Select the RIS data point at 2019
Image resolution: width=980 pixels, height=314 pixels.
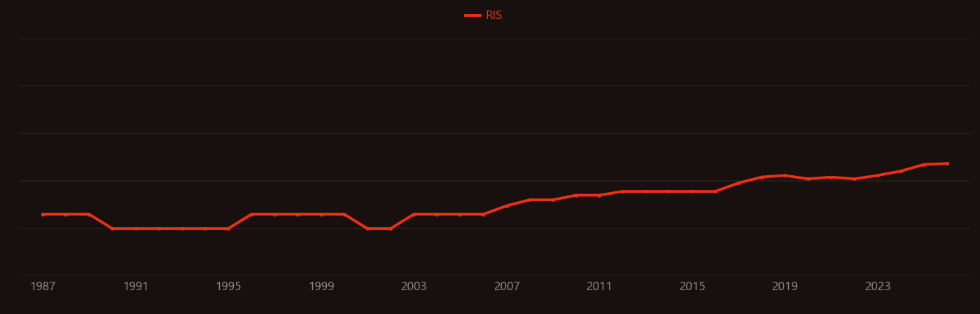785,176
